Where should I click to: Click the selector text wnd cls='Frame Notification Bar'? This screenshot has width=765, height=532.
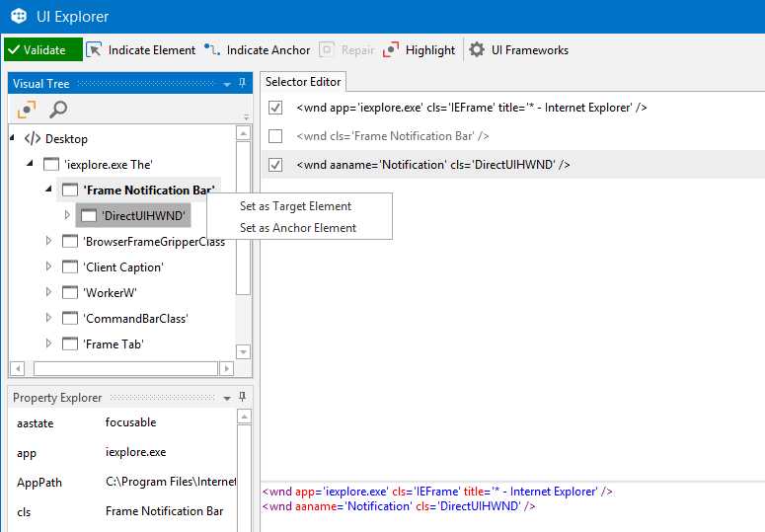point(393,136)
